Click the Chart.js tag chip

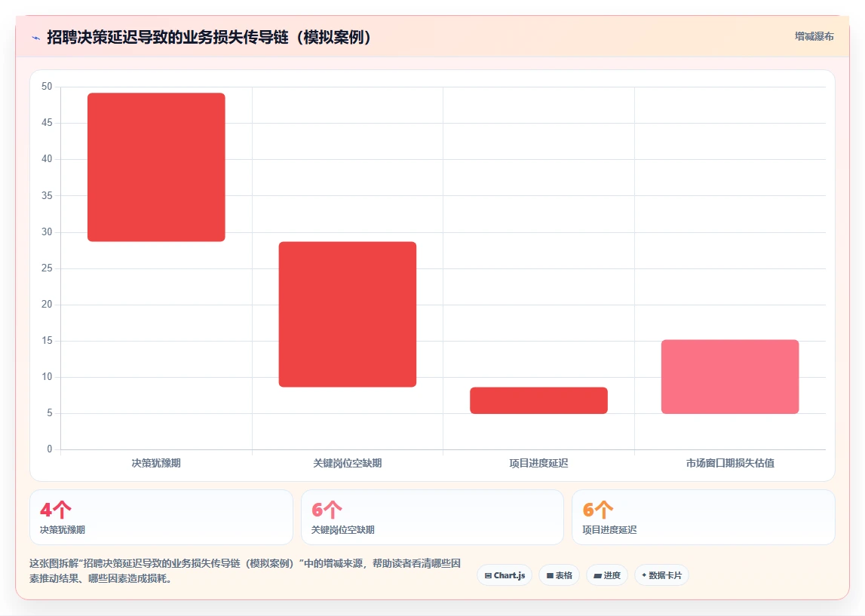pos(505,575)
